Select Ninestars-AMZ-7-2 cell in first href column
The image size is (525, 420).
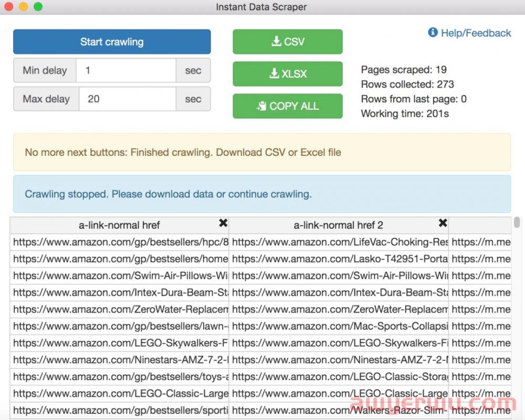[120, 360]
